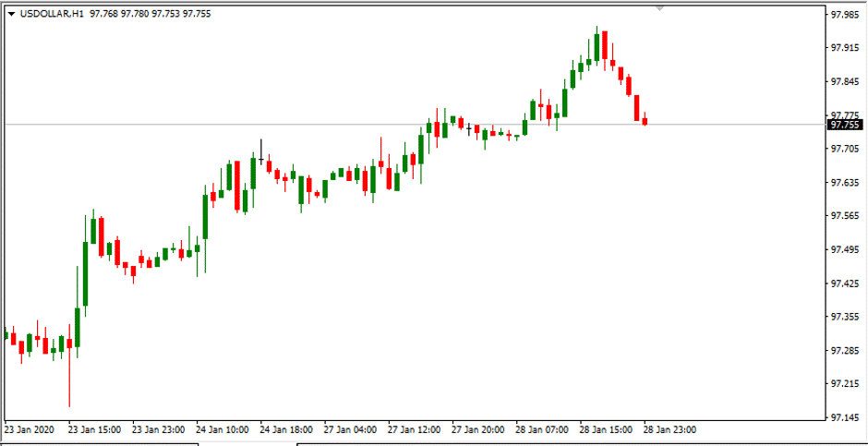
Task: Click the last red candle at 28 Jan 23:00
Action: (645, 121)
